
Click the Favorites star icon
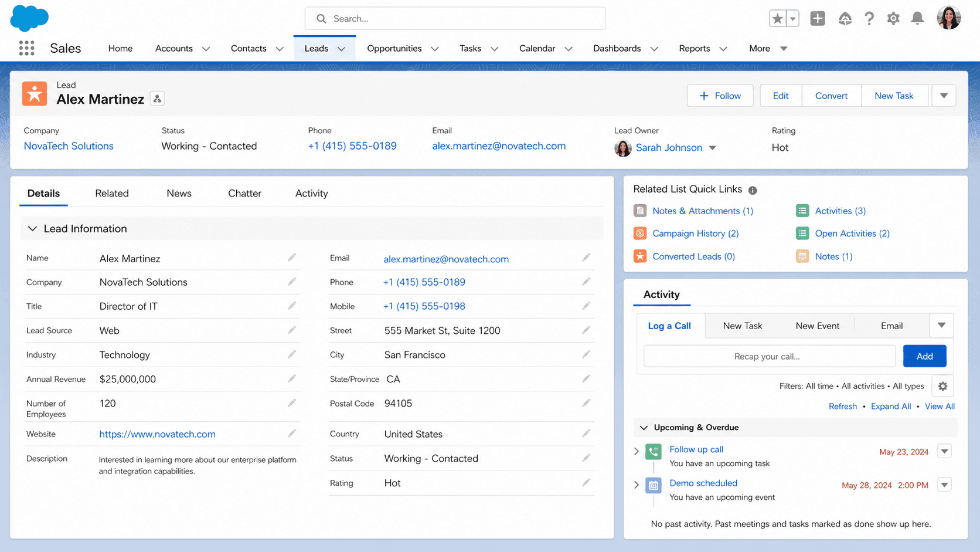[x=777, y=19]
